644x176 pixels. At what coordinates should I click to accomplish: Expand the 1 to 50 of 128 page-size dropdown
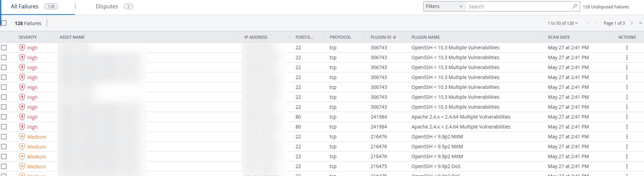pyautogui.click(x=563, y=23)
